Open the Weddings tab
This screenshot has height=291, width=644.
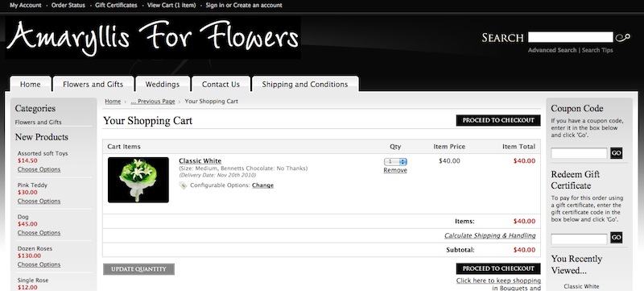(x=163, y=85)
